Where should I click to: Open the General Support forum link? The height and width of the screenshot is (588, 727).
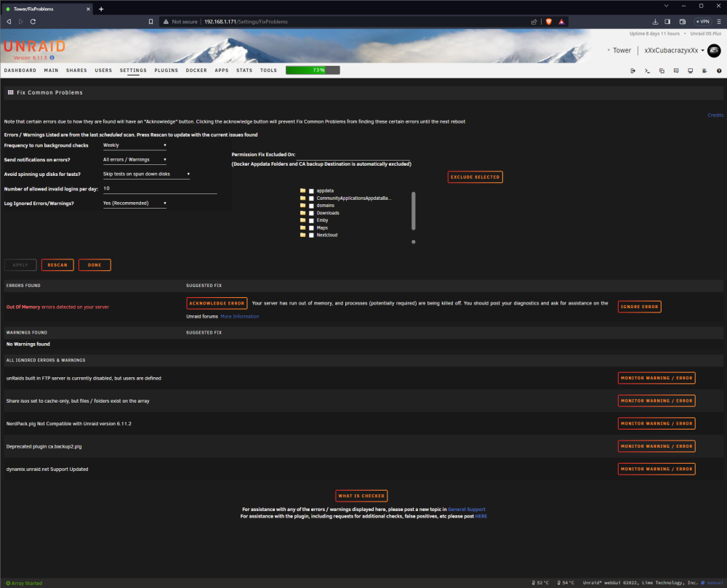tap(467, 510)
